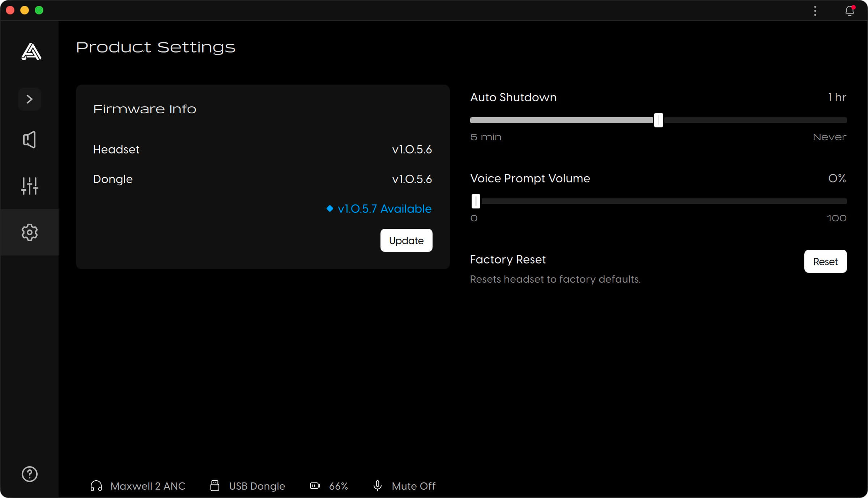The width and height of the screenshot is (868, 498).
Task: Expand the sidebar with the chevron arrow
Action: coord(30,99)
